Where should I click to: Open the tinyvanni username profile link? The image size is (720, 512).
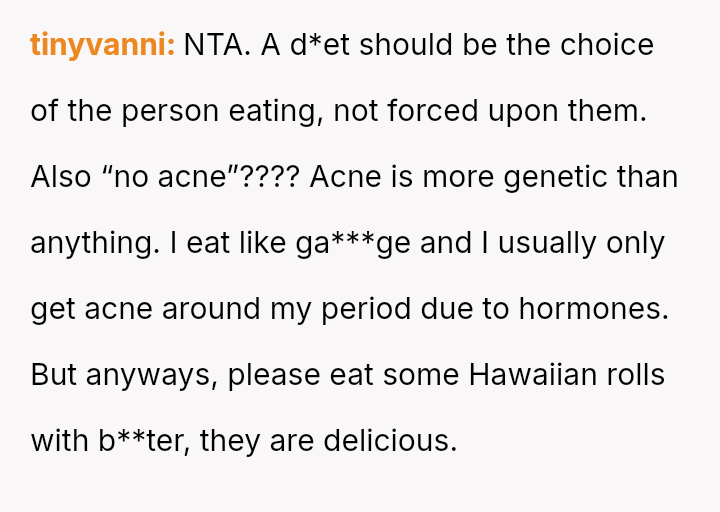(103, 45)
